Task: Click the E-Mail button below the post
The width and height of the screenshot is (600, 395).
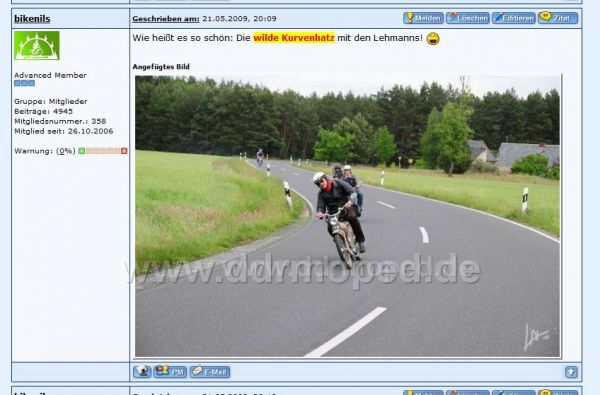Action: point(210,371)
